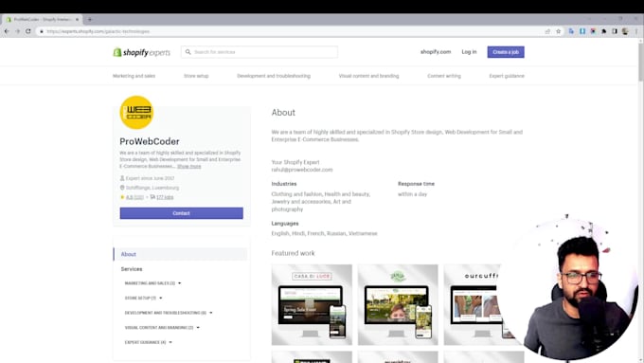Click the Create a job button
The image size is (644, 363).
506,52
